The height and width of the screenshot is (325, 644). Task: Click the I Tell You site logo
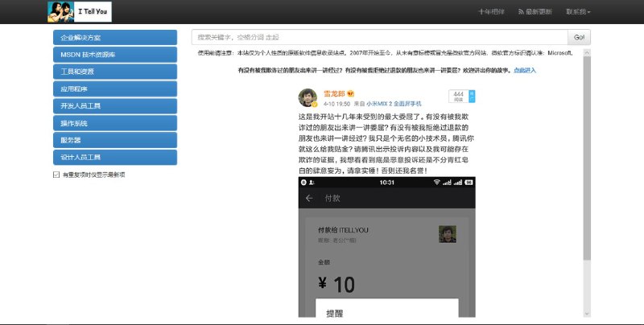pyautogui.click(x=79, y=12)
